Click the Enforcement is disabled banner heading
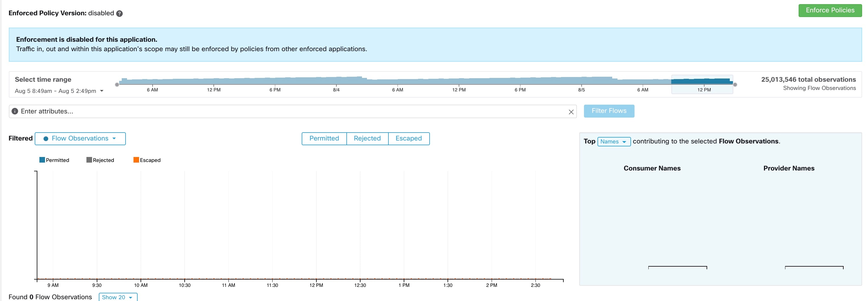Image resolution: width=868 pixels, height=301 pixels. tap(87, 39)
